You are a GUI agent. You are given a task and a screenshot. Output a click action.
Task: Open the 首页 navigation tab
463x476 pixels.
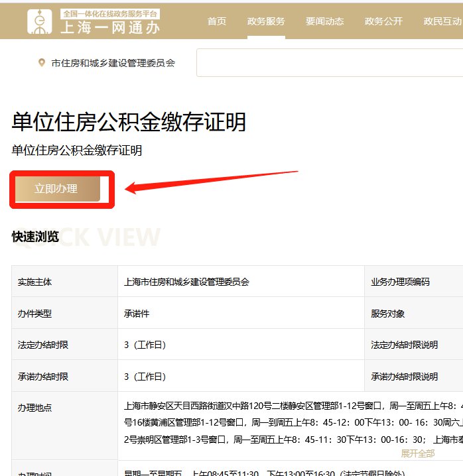[217, 21]
